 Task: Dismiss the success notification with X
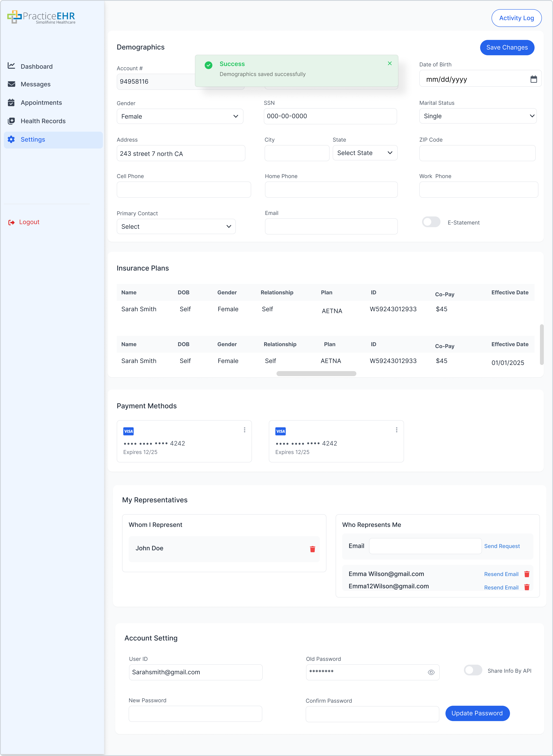tap(390, 63)
